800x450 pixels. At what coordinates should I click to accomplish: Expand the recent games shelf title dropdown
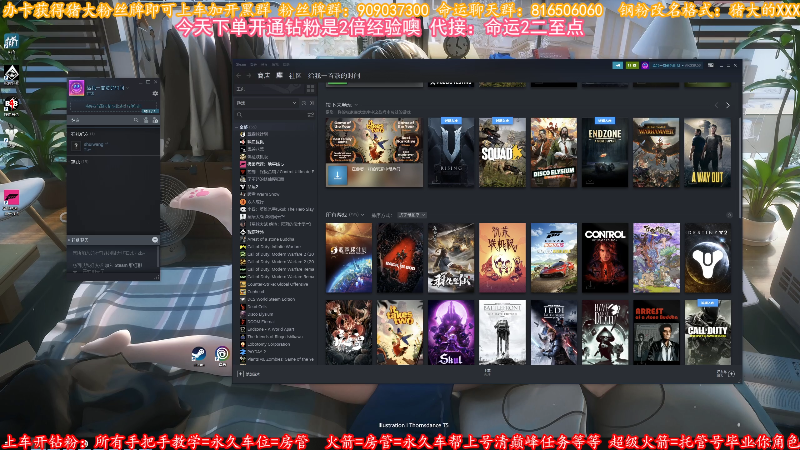[342, 105]
